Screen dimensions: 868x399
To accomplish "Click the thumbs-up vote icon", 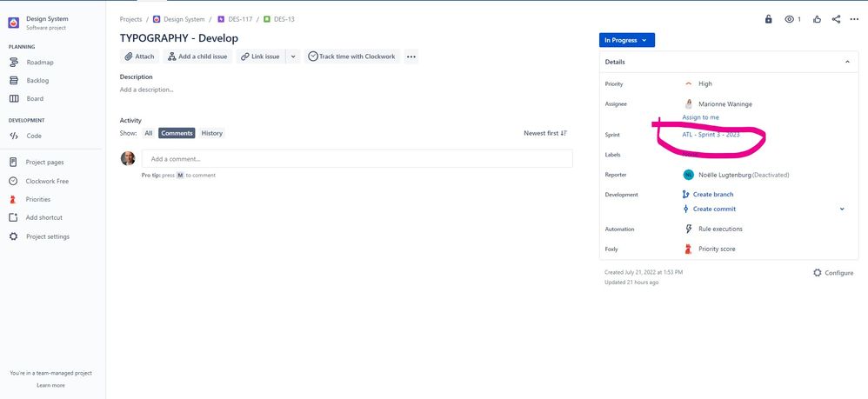I will pos(817,19).
